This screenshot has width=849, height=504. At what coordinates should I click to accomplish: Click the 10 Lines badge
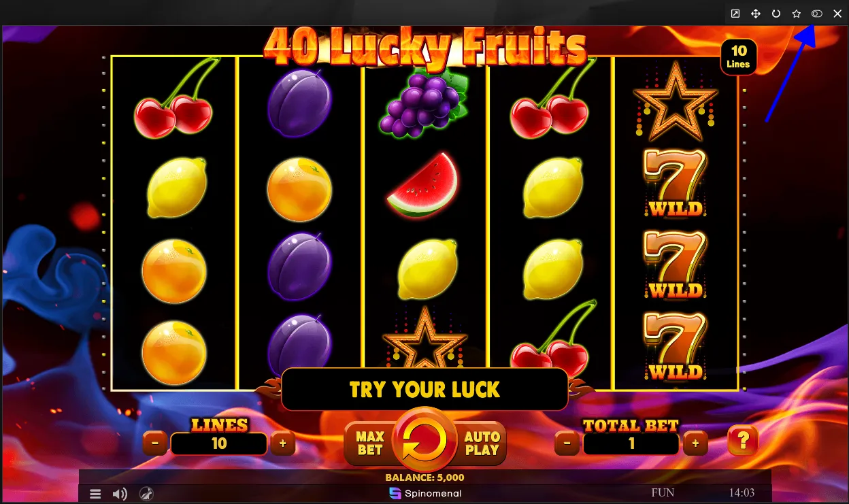pos(739,56)
